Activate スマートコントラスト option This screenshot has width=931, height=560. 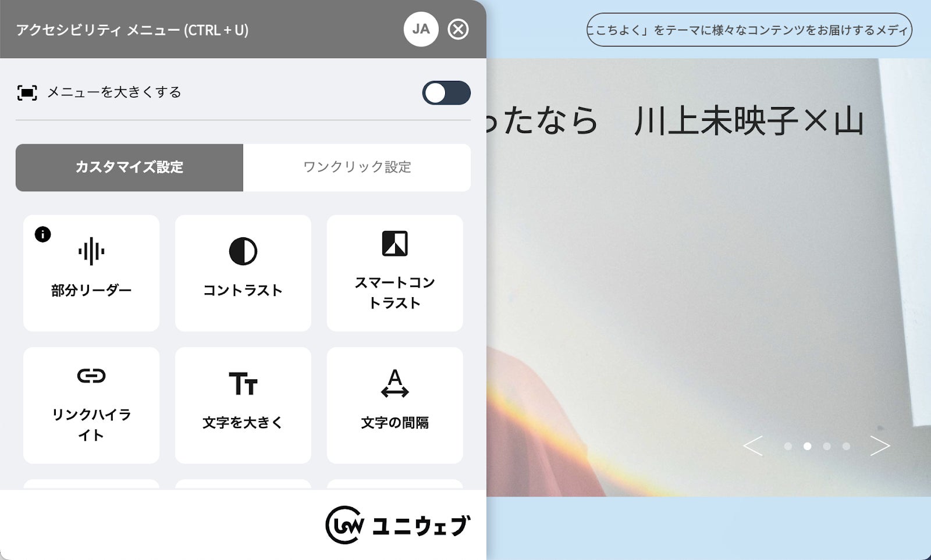click(395, 273)
